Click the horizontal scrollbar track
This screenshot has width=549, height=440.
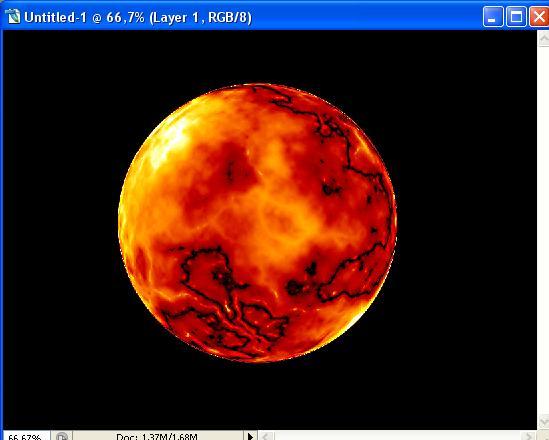pos(396,436)
